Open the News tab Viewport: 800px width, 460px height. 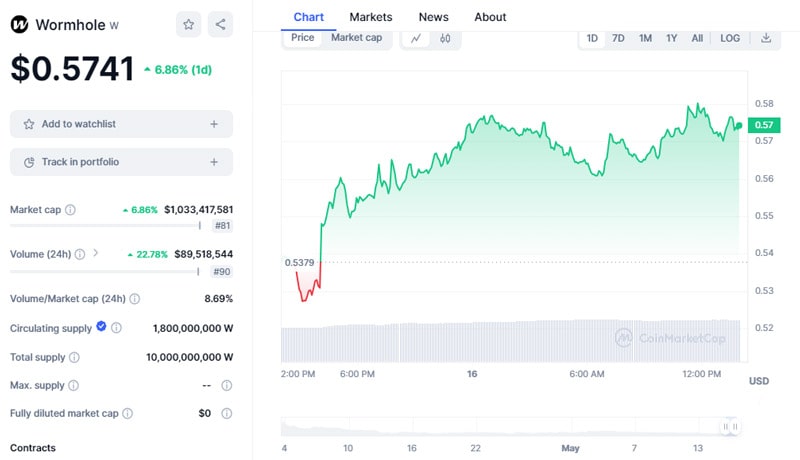pyautogui.click(x=434, y=17)
